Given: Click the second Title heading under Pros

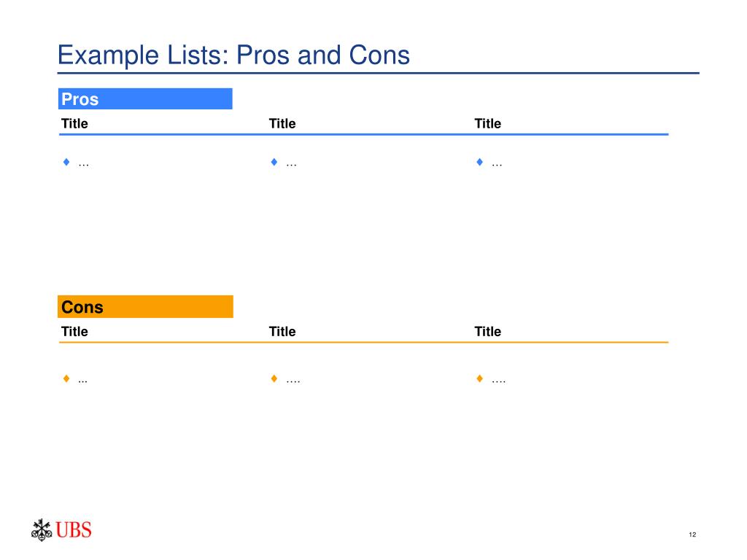Looking at the screenshot, I should 282,124.
